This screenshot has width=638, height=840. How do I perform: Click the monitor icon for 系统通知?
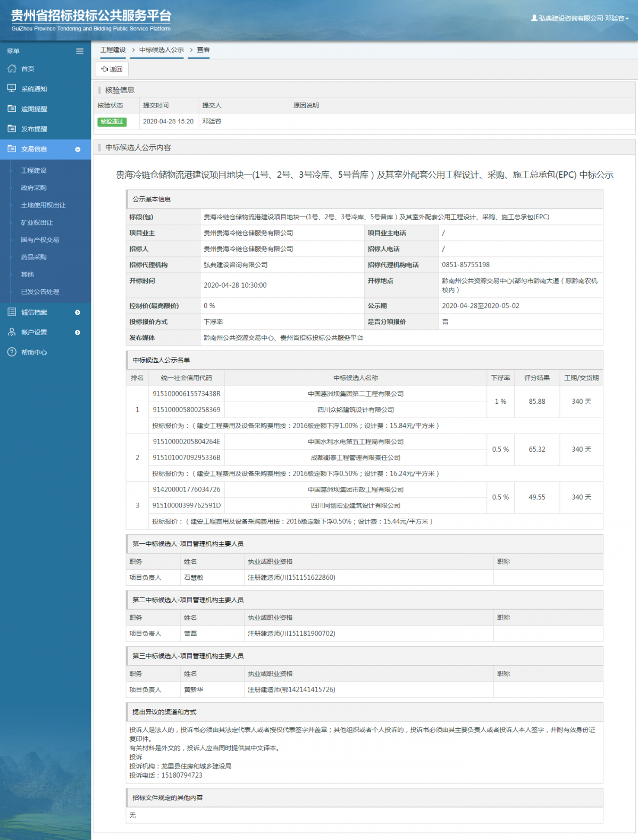click(x=12, y=88)
